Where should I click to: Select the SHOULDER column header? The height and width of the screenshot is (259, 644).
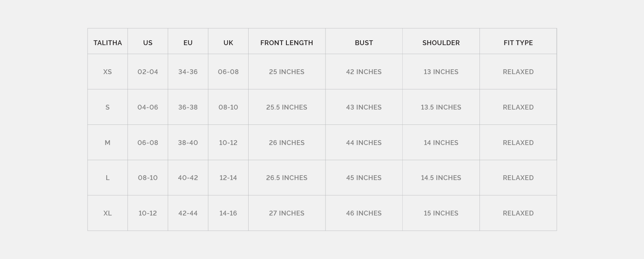[441, 43]
